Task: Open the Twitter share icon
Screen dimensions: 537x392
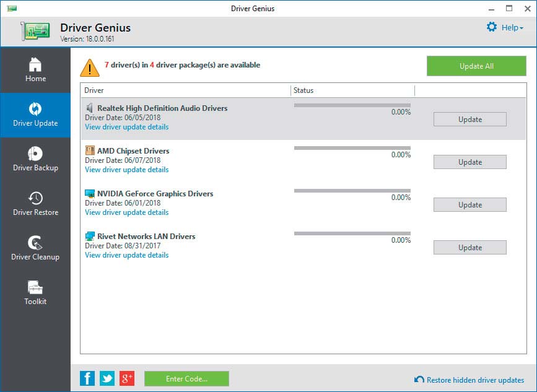Action: (x=107, y=378)
